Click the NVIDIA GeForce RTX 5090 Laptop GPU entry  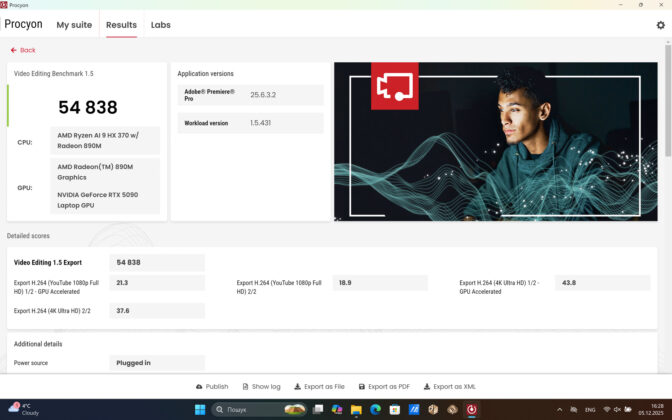pos(98,200)
